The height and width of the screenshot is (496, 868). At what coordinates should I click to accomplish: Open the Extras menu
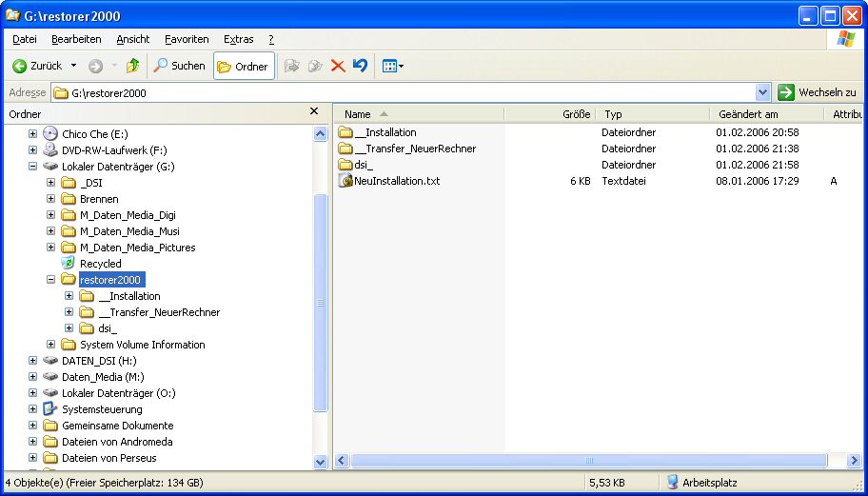pyautogui.click(x=239, y=39)
